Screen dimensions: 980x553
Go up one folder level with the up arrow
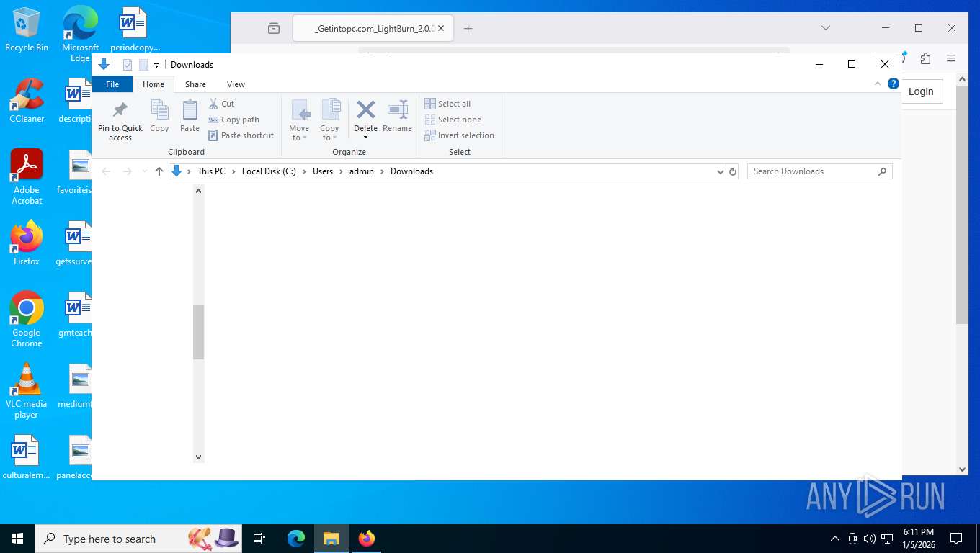(x=159, y=171)
